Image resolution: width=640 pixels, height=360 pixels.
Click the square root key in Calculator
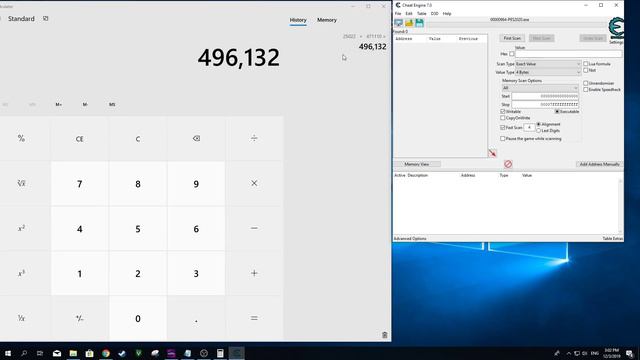tap(21, 183)
